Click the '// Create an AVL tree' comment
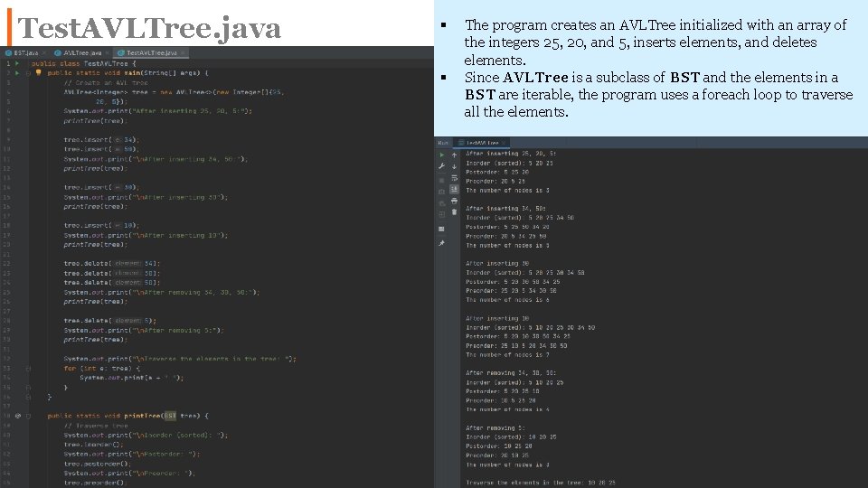Screen dimensions: 868x488 [x=106, y=83]
